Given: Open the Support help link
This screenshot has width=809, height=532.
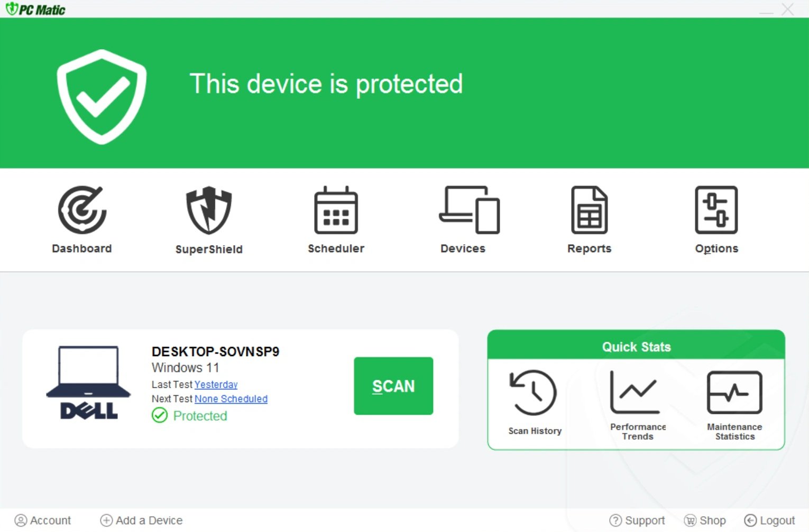Looking at the screenshot, I should pyautogui.click(x=637, y=520).
